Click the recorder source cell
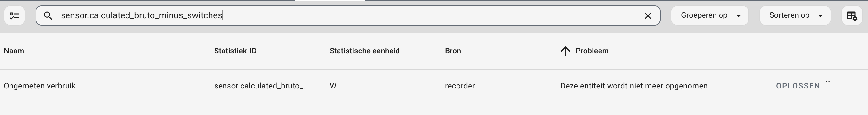This screenshot has width=868, height=115. coord(460,86)
